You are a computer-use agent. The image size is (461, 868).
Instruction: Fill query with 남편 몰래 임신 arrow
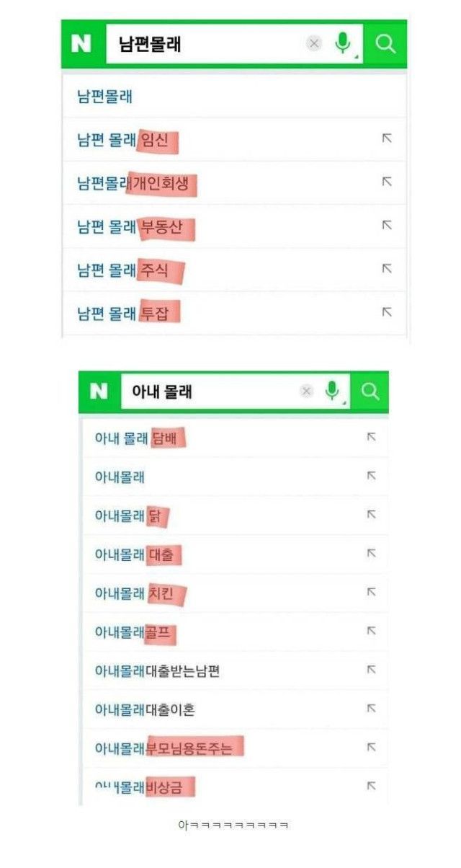pyautogui.click(x=387, y=138)
